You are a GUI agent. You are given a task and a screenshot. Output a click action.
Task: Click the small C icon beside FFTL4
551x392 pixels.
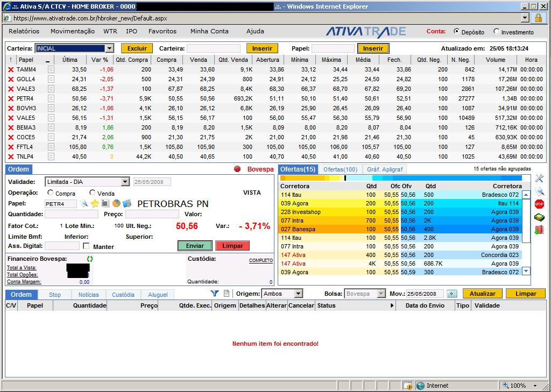[x=51, y=147]
